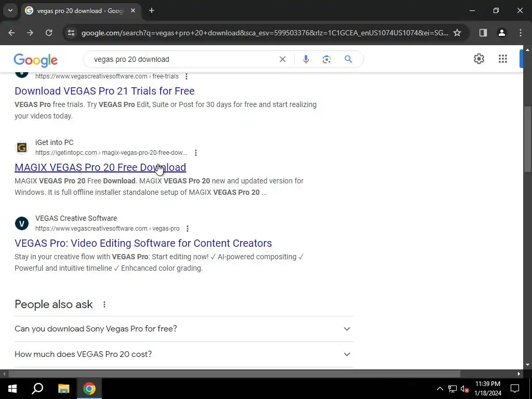Open the tab search dropdown arrow
The width and height of the screenshot is (532, 399).
pyautogui.click(x=10, y=10)
